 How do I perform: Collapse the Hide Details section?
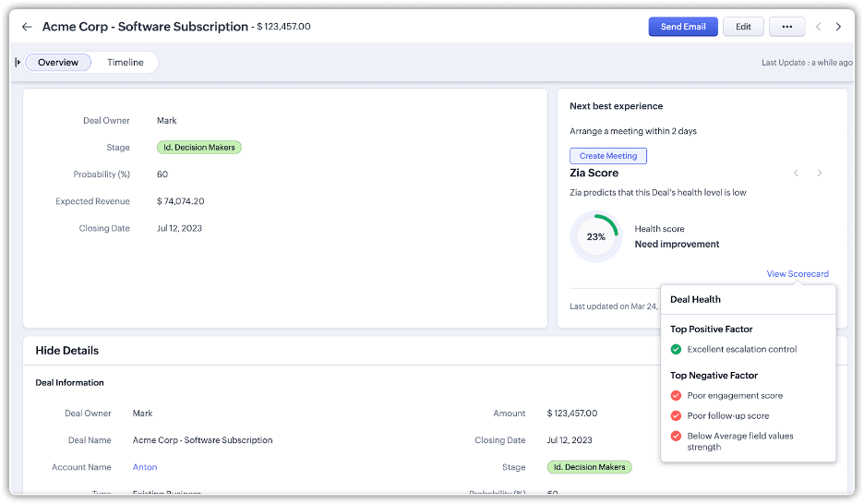(66, 351)
